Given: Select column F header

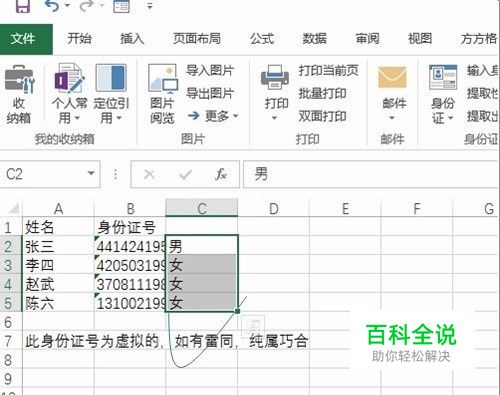Looking at the screenshot, I should coord(417,209).
